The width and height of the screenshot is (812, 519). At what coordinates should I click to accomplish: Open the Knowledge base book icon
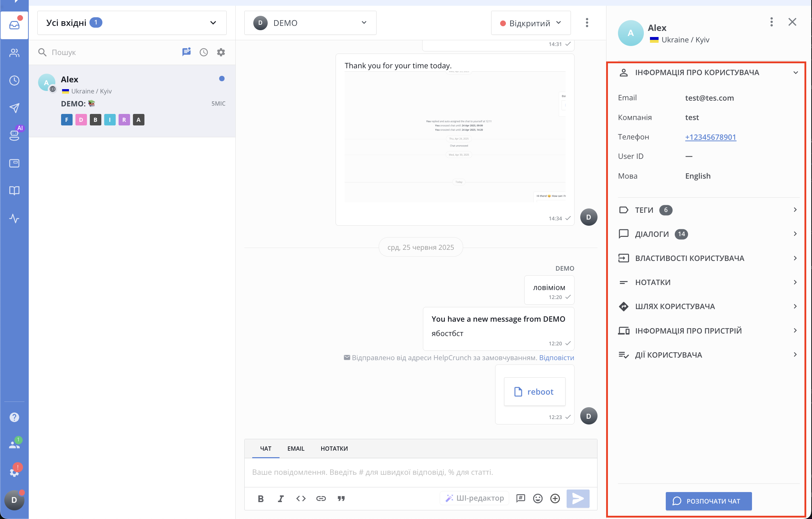pos(14,190)
